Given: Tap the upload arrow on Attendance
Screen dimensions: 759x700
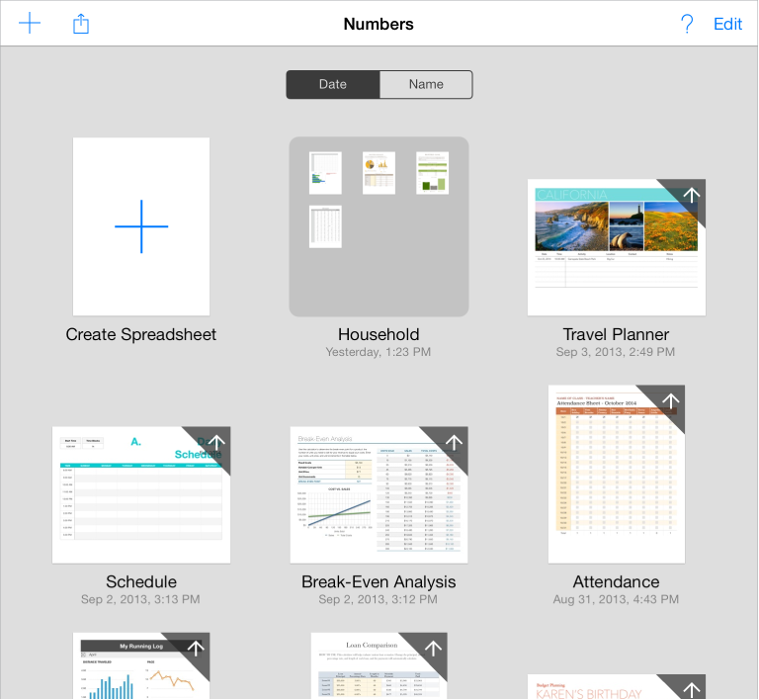Looking at the screenshot, I should 670,400.
